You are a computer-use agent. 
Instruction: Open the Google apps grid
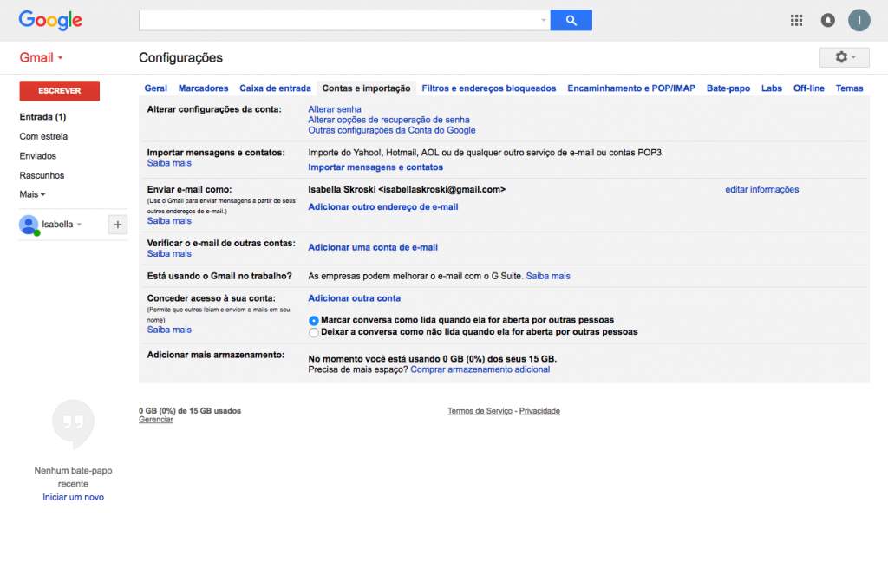click(796, 21)
